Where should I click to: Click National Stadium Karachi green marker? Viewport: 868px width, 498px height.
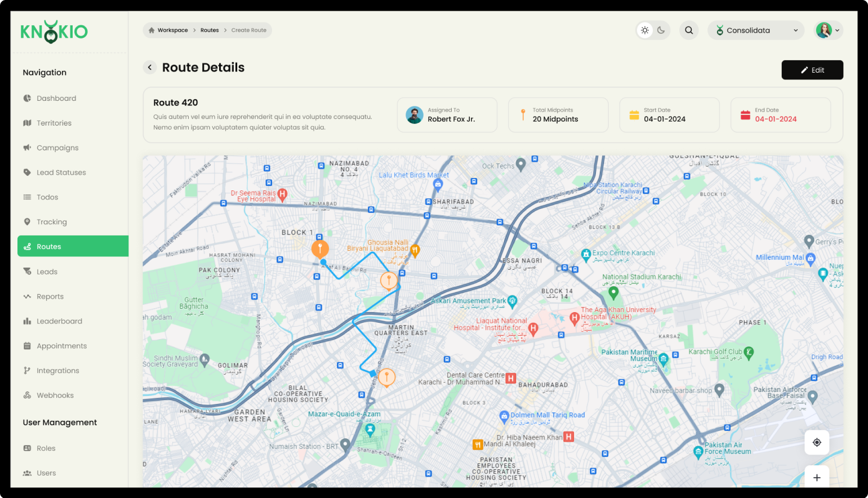(x=613, y=292)
